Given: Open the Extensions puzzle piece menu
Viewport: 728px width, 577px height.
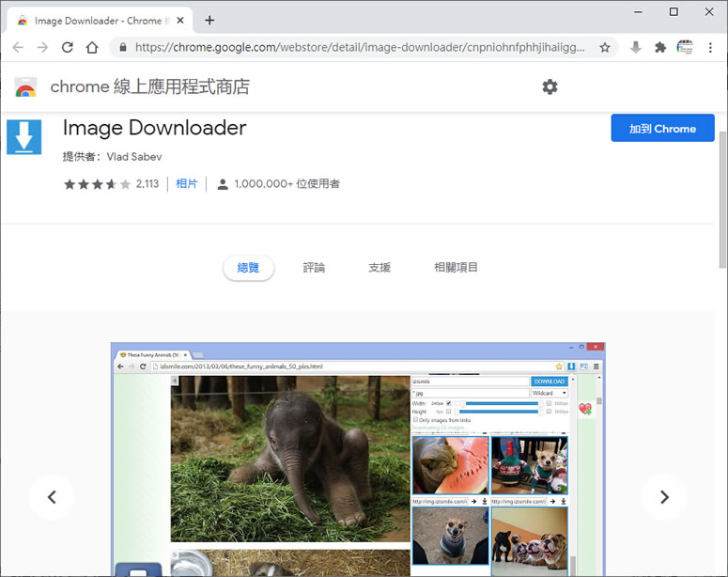Looking at the screenshot, I should click(x=660, y=47).
